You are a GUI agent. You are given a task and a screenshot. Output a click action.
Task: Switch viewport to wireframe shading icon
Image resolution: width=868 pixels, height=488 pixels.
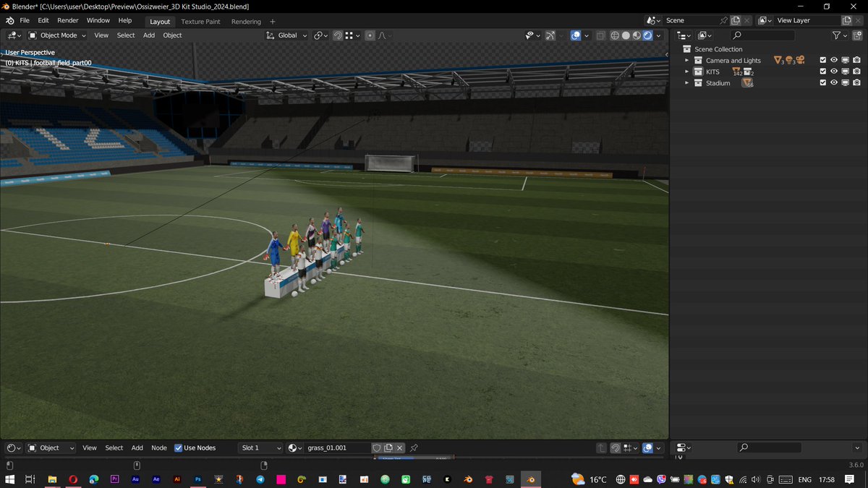click(614, 35)
